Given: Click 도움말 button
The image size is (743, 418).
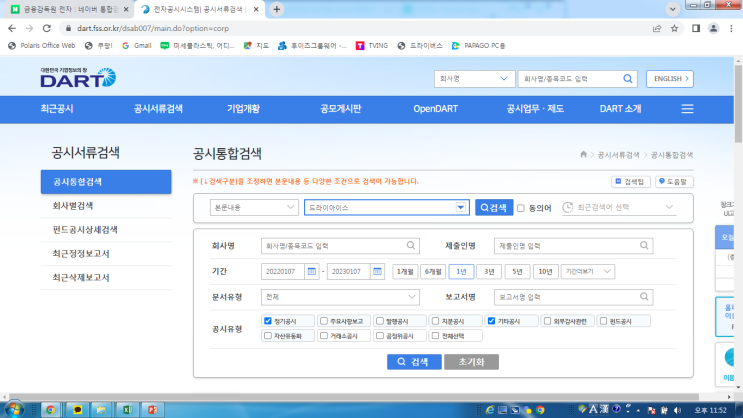Looking at the screenshot, I should tap(674, 182).
